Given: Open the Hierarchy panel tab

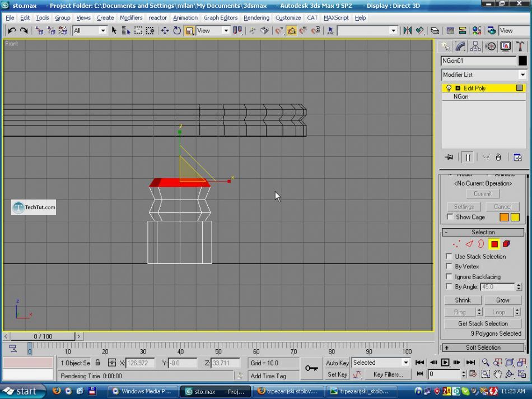Looking at the screenshot, I should click(x=475, y=47).
